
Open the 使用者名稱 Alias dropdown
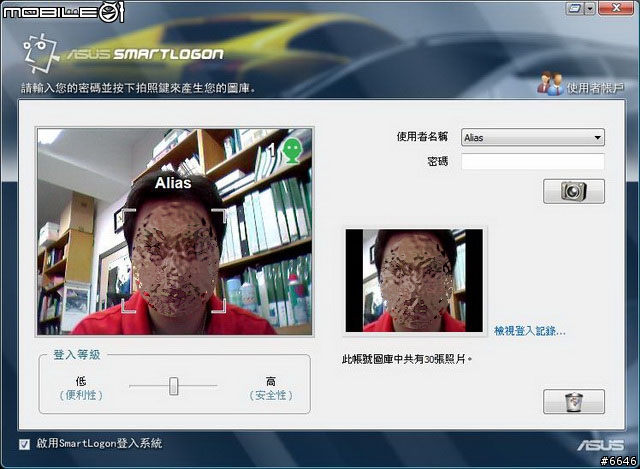(x=533, y=138)
